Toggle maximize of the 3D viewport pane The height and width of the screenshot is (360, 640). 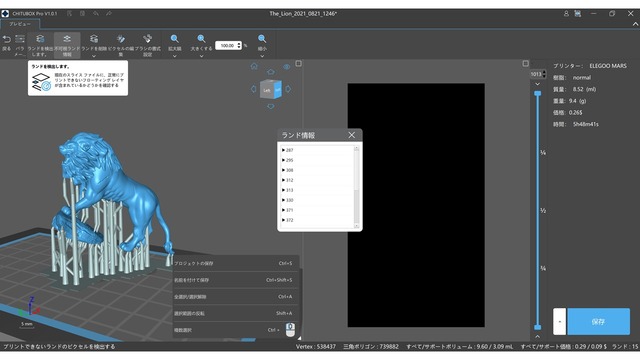coord(298,64)
